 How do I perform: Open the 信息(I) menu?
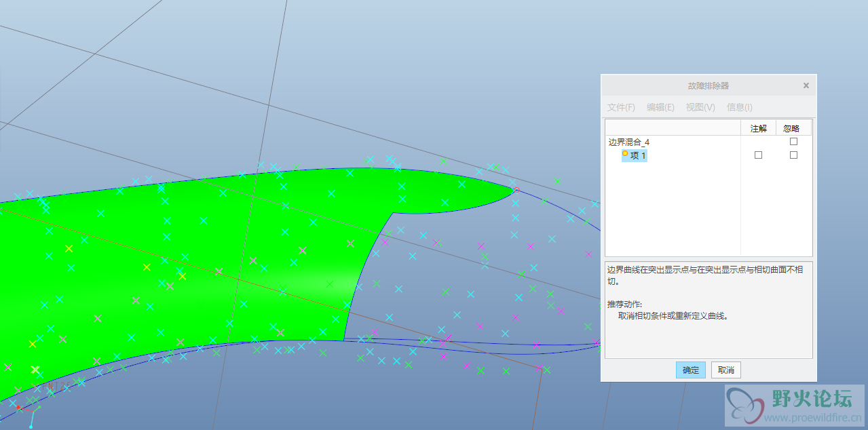click(739, 107)
